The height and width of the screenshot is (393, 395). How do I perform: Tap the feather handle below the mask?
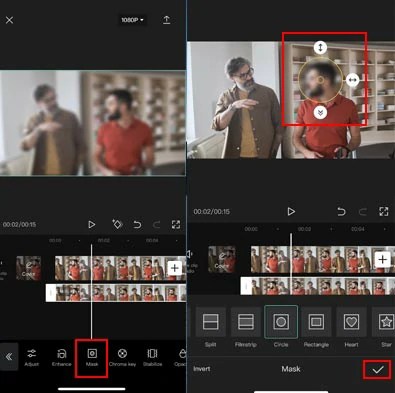tap(320, 113)
